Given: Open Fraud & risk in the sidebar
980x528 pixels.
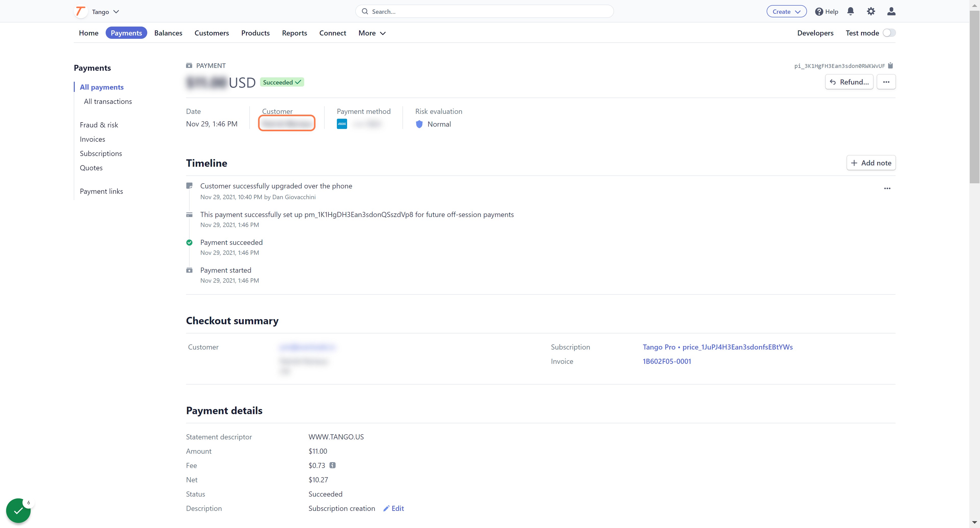Looking at the screenshot, I should pyautogui.click(x=99, y=125).
